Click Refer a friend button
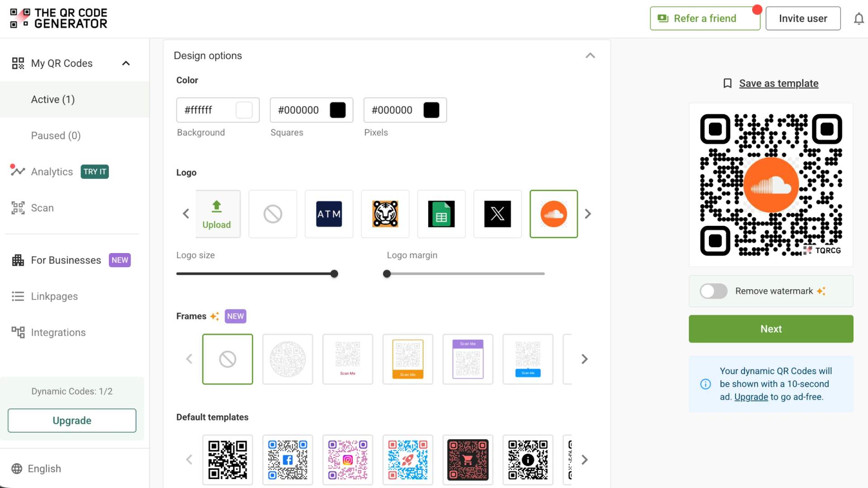The width and height of the screenshot is (868, 488). [705, 19]
